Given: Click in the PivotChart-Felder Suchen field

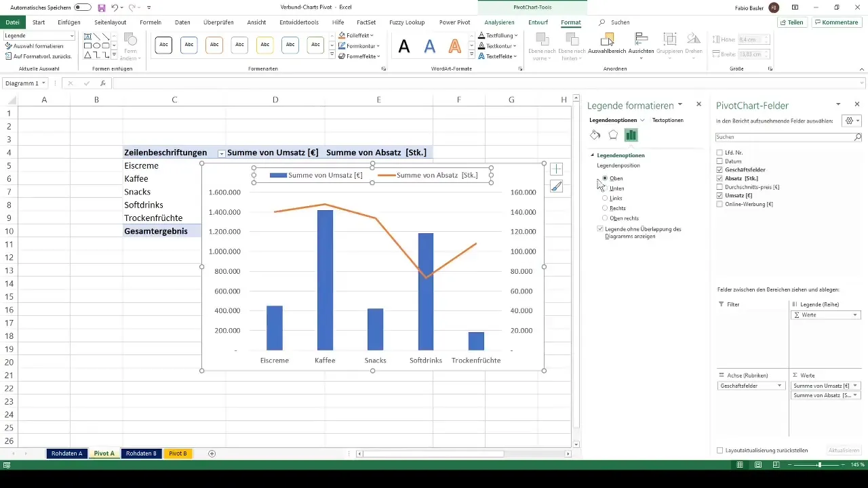Looking at the screenshot, I should coord(784,137).
